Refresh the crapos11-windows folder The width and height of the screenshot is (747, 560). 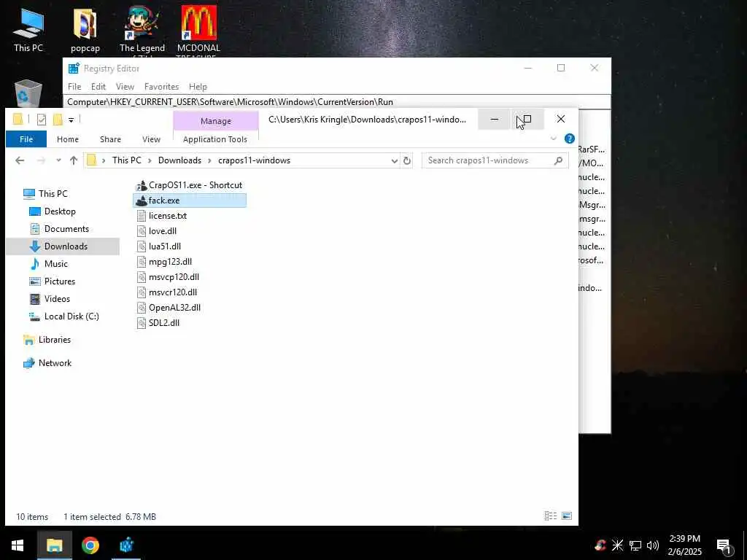(x=406, y=161)
